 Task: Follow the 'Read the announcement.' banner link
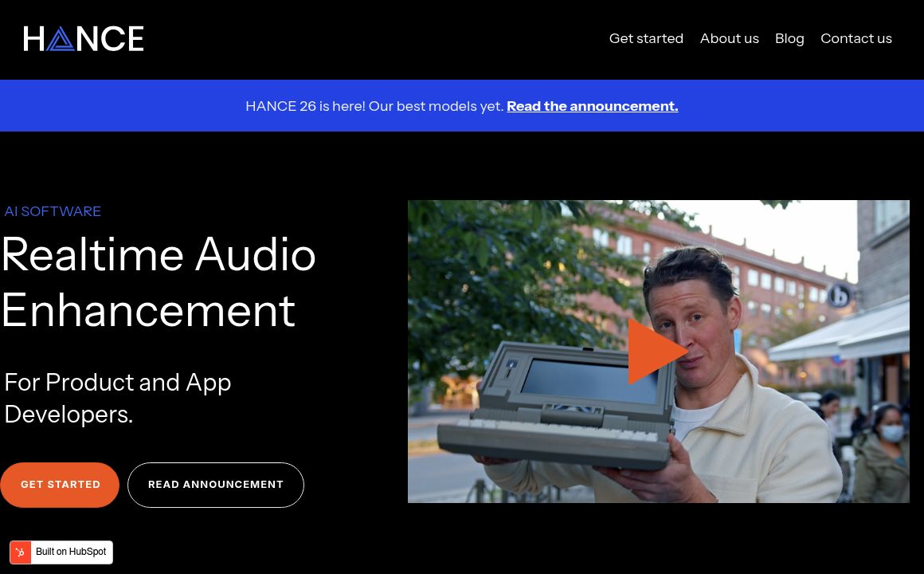point(592,106)
